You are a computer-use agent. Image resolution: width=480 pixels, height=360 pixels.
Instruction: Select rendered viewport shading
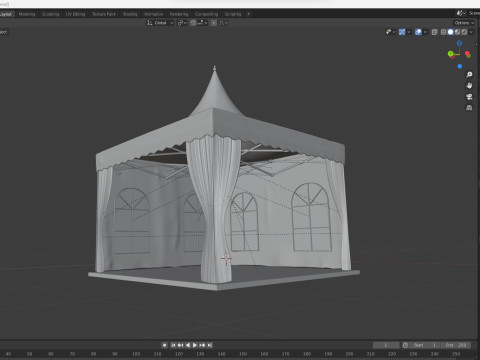[x=464, y=32]
